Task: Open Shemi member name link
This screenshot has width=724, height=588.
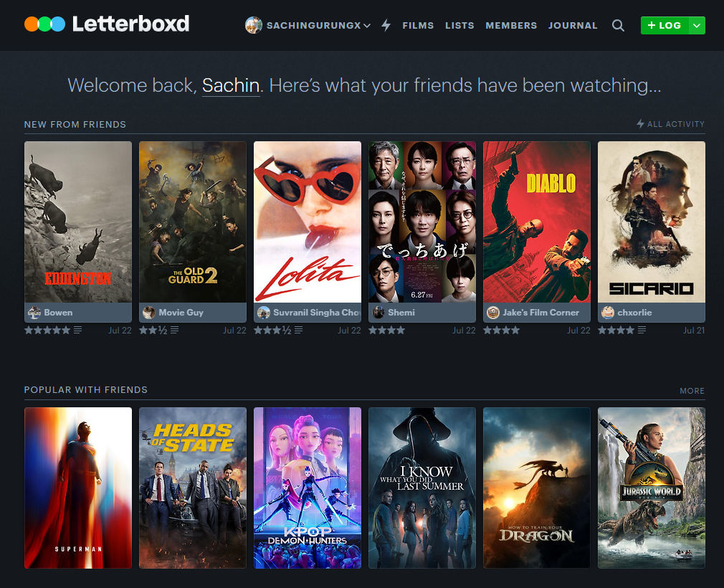Action: [x=401, y=313]
